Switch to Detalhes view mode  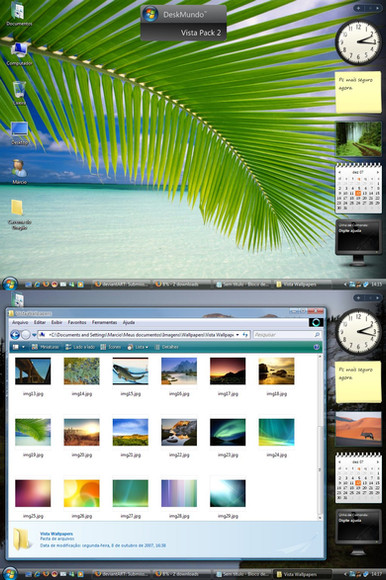[x=167, y=347]
